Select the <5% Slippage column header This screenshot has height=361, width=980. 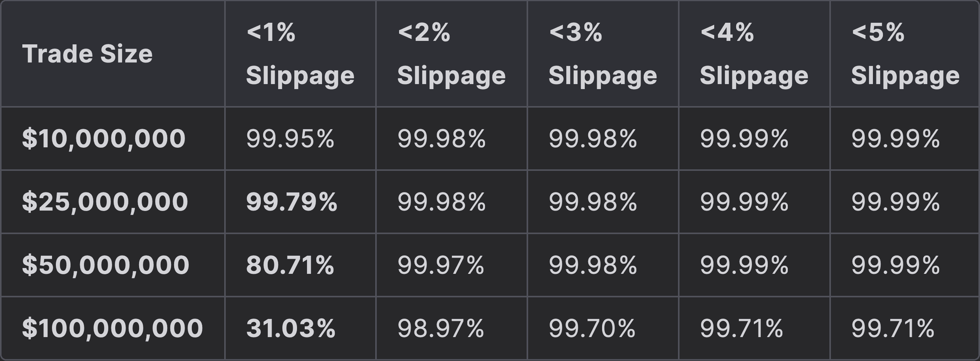905,54
